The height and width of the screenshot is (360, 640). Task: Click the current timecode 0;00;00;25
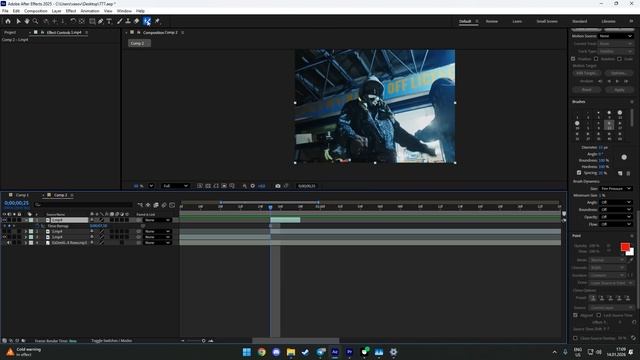[17, 203]
